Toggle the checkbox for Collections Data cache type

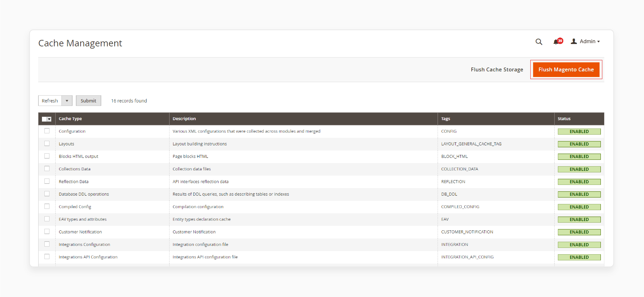(46, 169)
